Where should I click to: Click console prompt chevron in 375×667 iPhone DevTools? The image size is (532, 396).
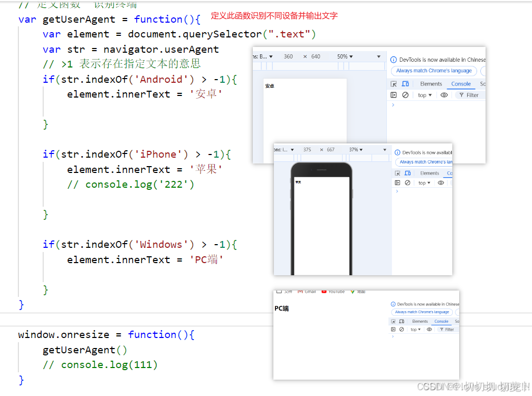coord(397,191)
